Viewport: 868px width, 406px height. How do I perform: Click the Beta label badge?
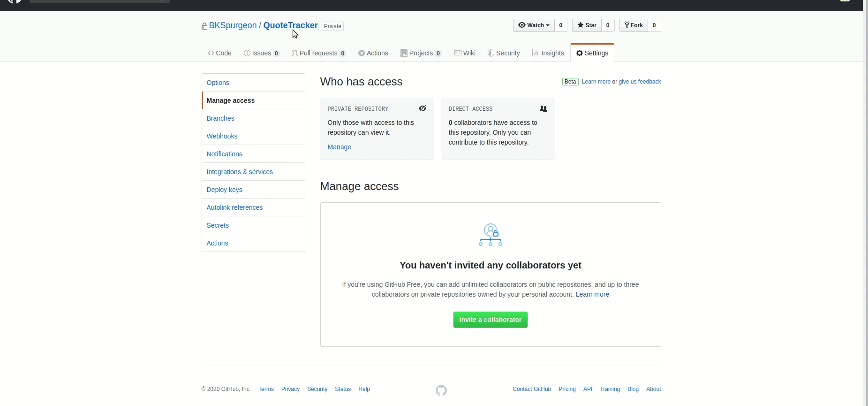[x=570, y=82]
